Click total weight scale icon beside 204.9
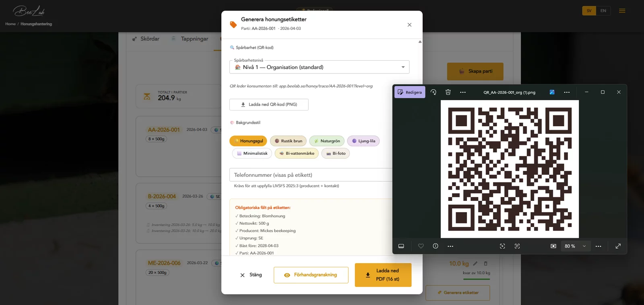The width and height of the screenshot is (644, 305). coord(147,96)
